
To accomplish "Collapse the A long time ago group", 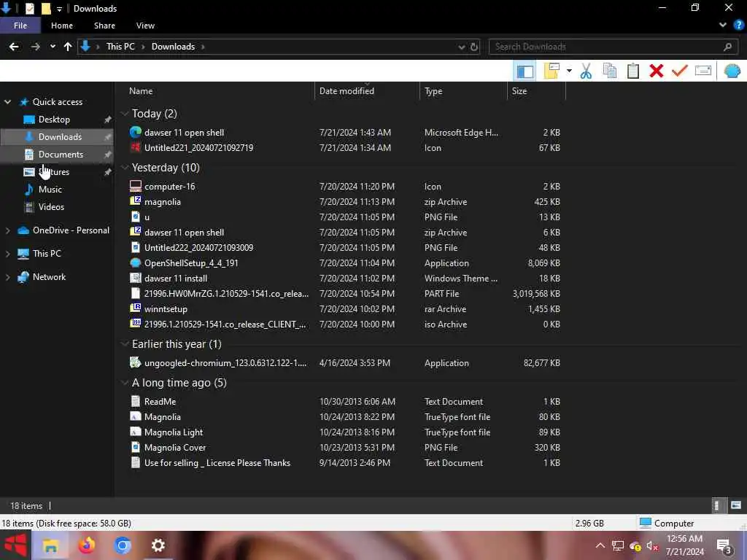I will click(x=125, y=383).
